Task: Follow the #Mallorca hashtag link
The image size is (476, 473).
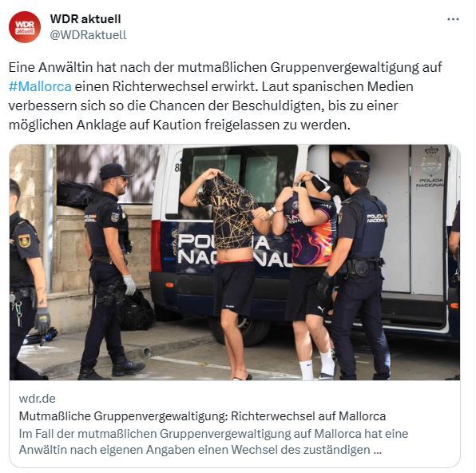Action: point(40,86)
